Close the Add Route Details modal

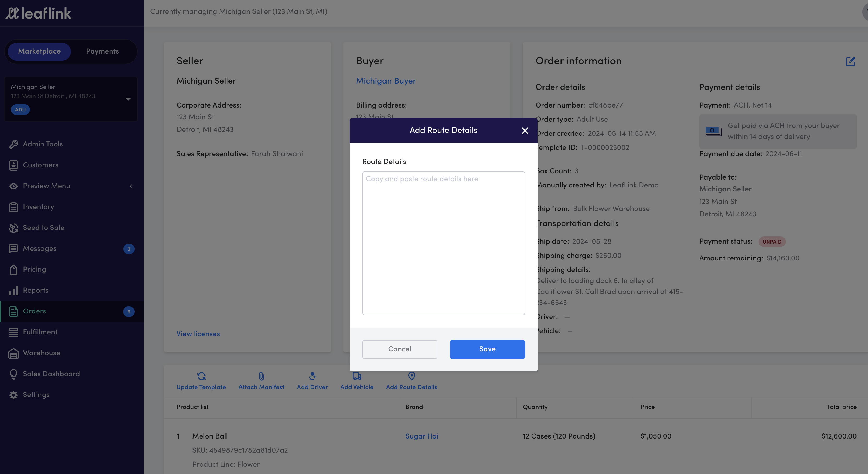point(524,131)
